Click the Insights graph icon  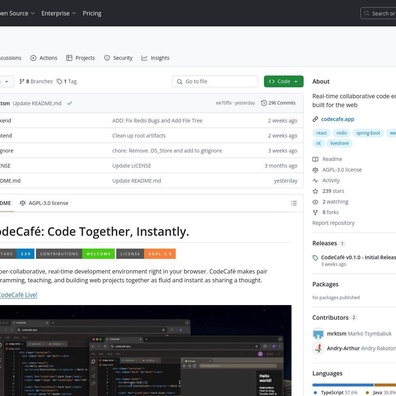point(144,58)
